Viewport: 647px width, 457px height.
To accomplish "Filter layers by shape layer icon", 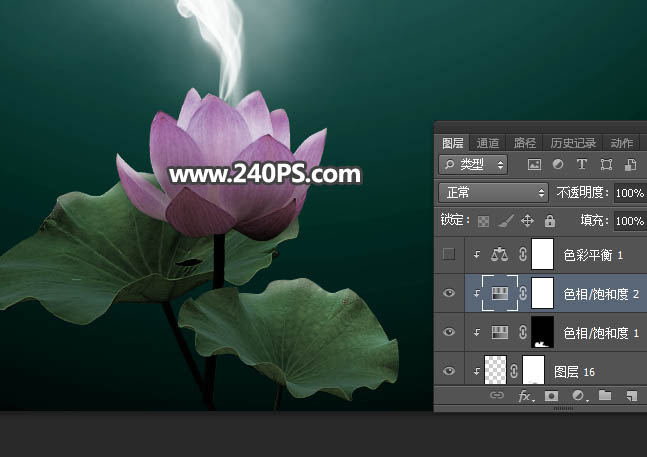I will [606, 164].
